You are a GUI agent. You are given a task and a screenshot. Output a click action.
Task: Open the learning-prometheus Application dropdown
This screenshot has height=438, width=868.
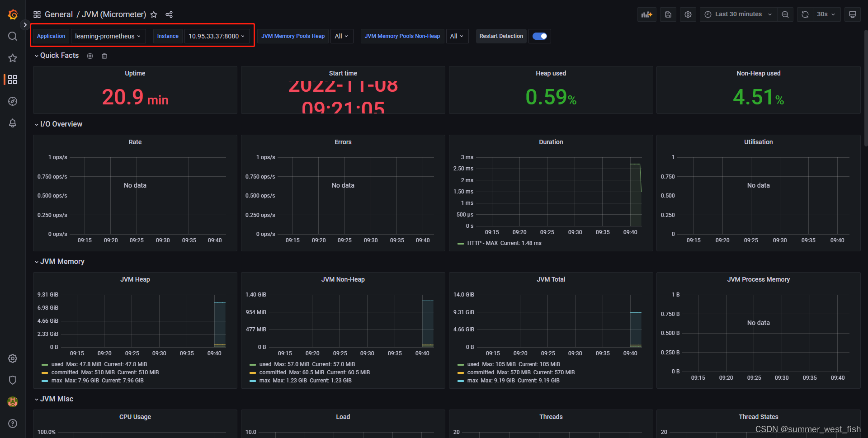(x=108, y=36)
